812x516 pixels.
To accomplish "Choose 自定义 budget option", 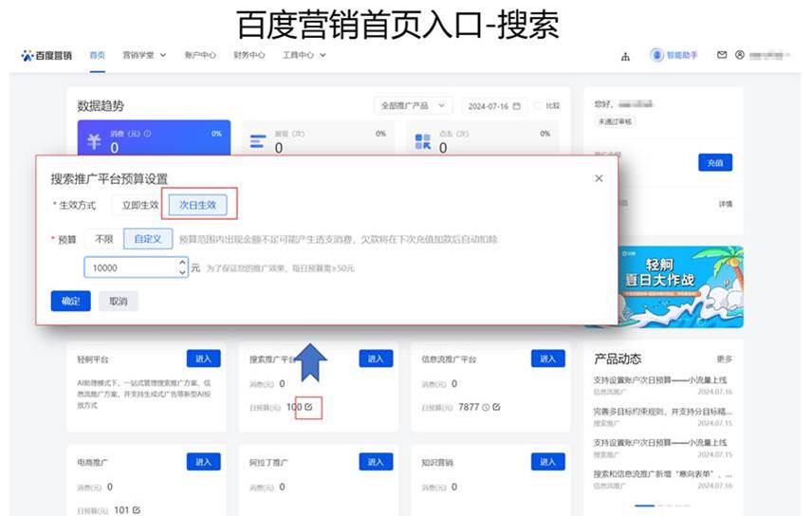I will (148, 239).
